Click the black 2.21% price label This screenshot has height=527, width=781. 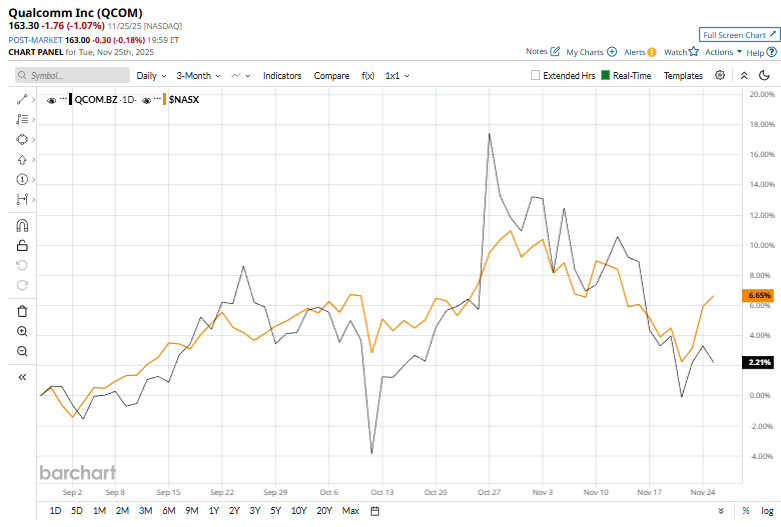[759, 362]
